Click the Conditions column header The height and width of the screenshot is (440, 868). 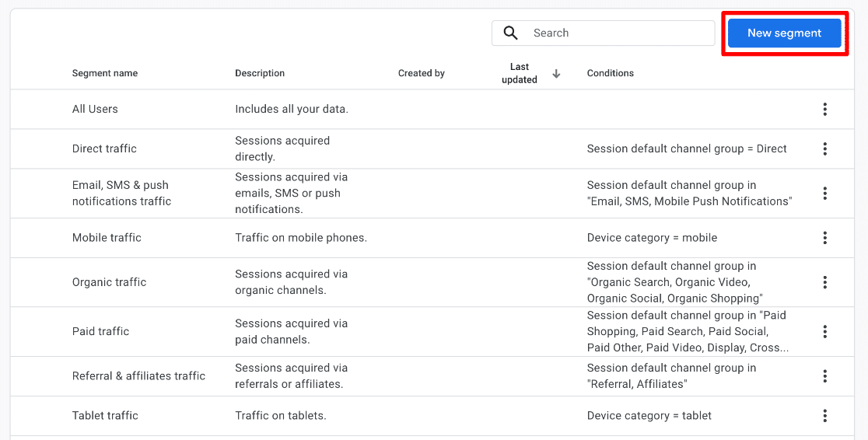(x=610, y=73)
